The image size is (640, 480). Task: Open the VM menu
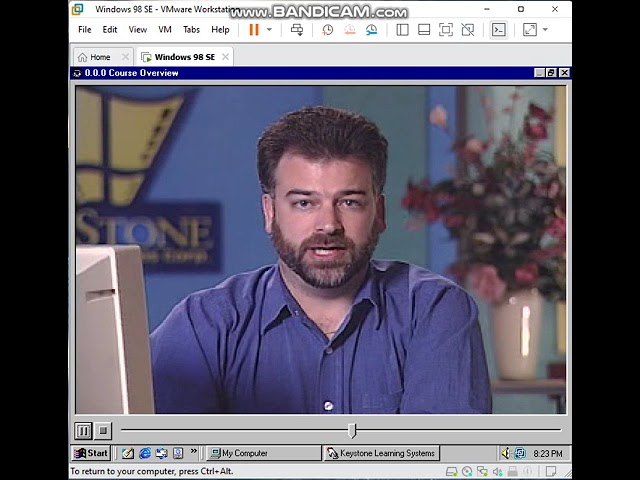click(x=164, y=30)
